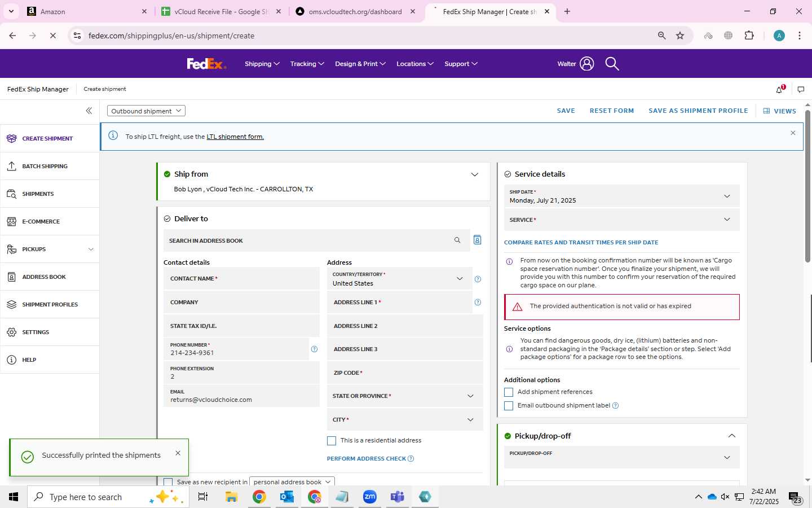Switch to vCloud Receive File tab
This screenshot has width=812, height=508.
point(221,11)
